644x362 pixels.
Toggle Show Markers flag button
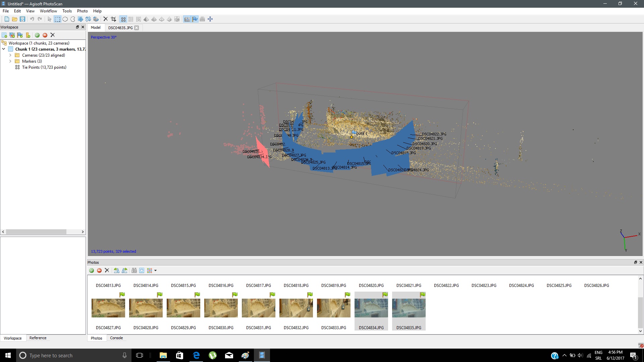(195, 19)
